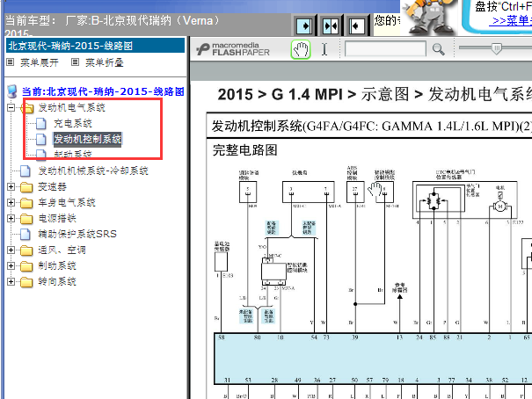Click the page icon beside 充电系统
Viewport: 532px width, 399px height.
[x=41, y=123]
